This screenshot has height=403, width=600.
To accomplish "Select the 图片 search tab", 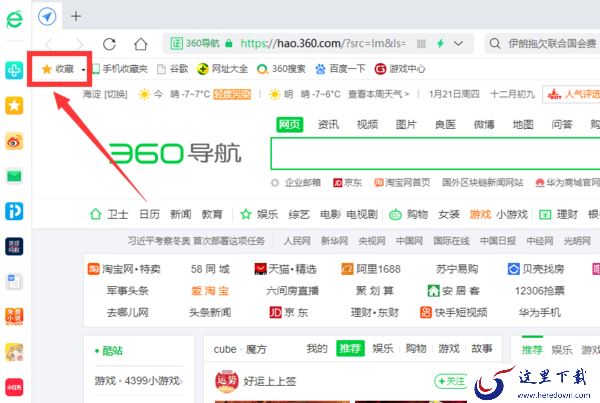I will [x=406, y=124].
